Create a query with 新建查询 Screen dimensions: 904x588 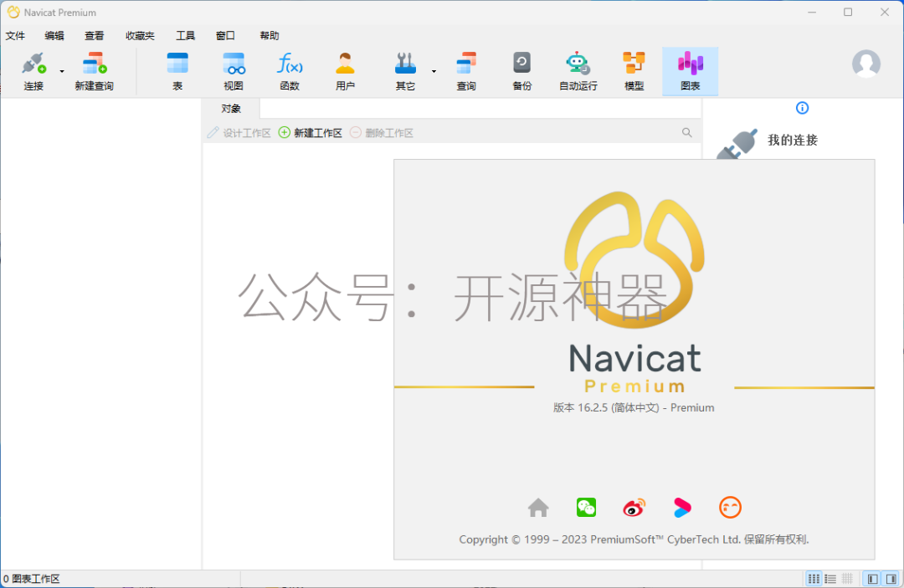click(94, 71)
